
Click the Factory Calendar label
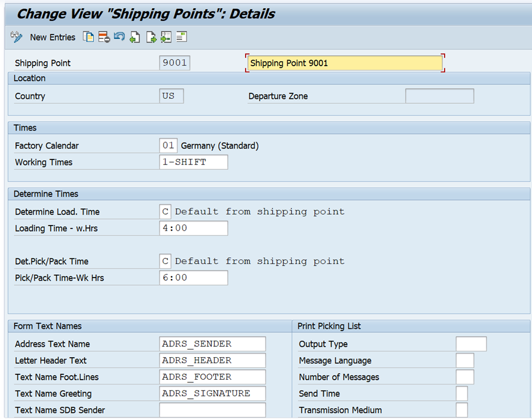[47, 146]
